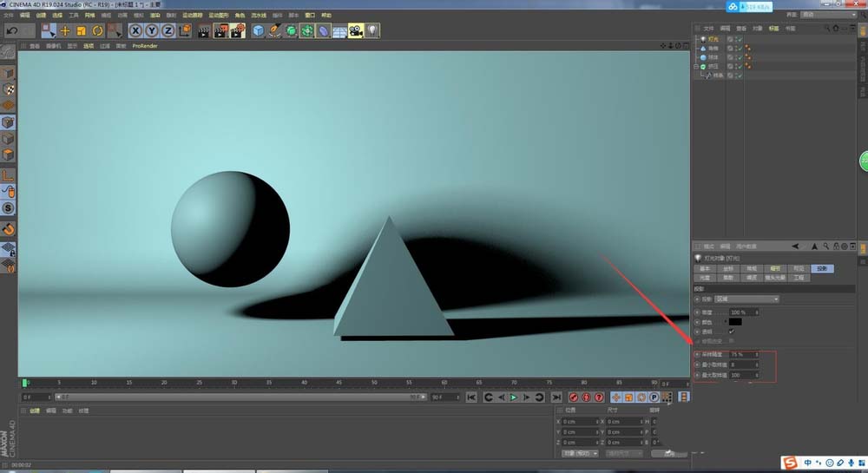Screen dimensions: 868x473
Task: Click the Autokeying red icon
Action: click(586, 397)
